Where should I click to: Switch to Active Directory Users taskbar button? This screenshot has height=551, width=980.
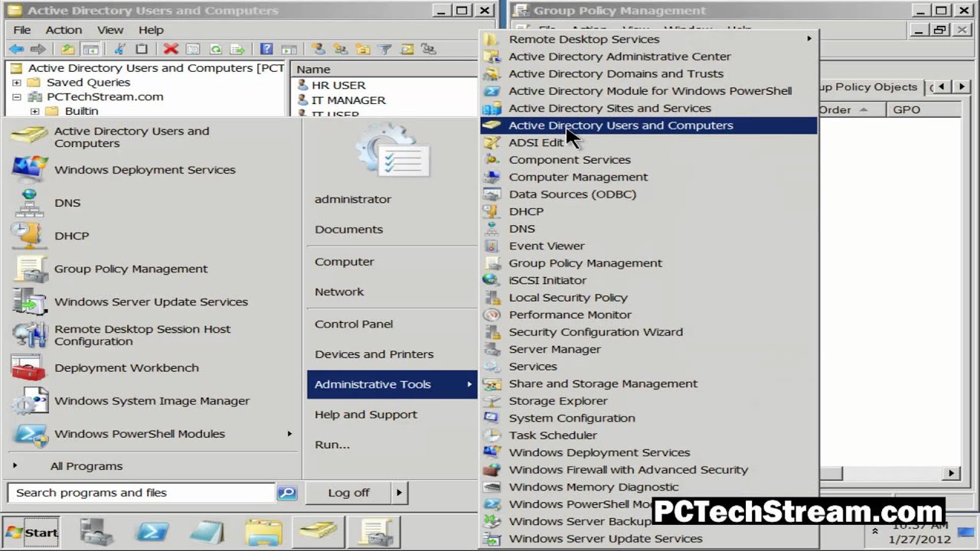pos(317,531)
